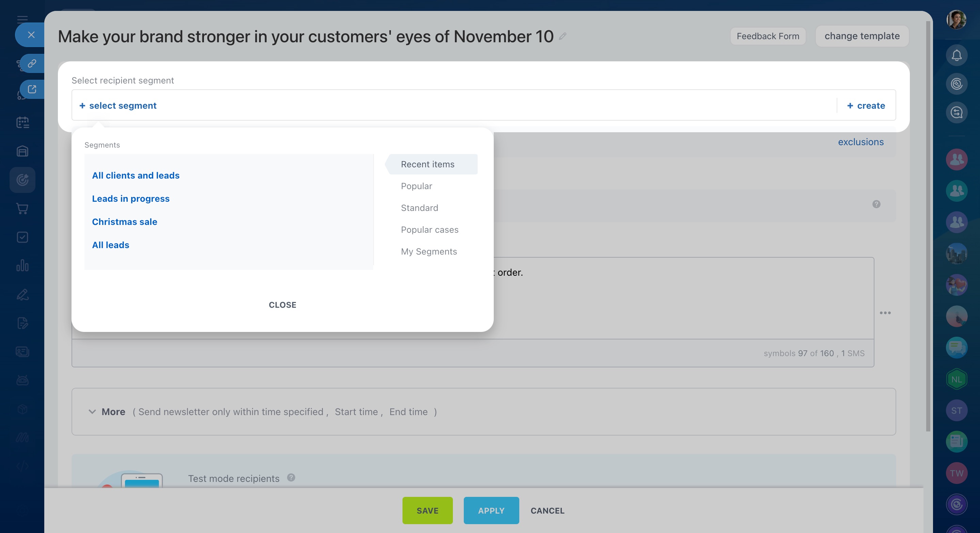Choose the Christmas sale segment
The height and width of the screenshot is (533, 980).
[x=124, y=222]
